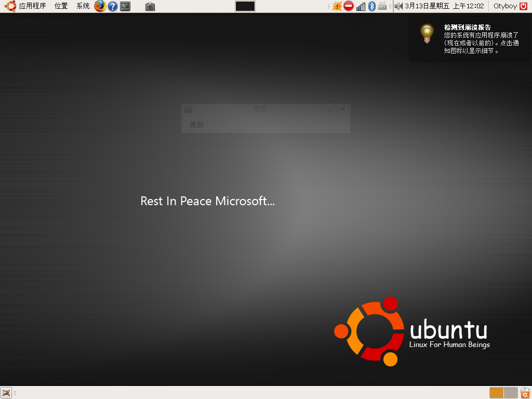Click the camera screenshot launcher in the panel
The width and height of the screenshot is (532, 399).
(150, 6)
